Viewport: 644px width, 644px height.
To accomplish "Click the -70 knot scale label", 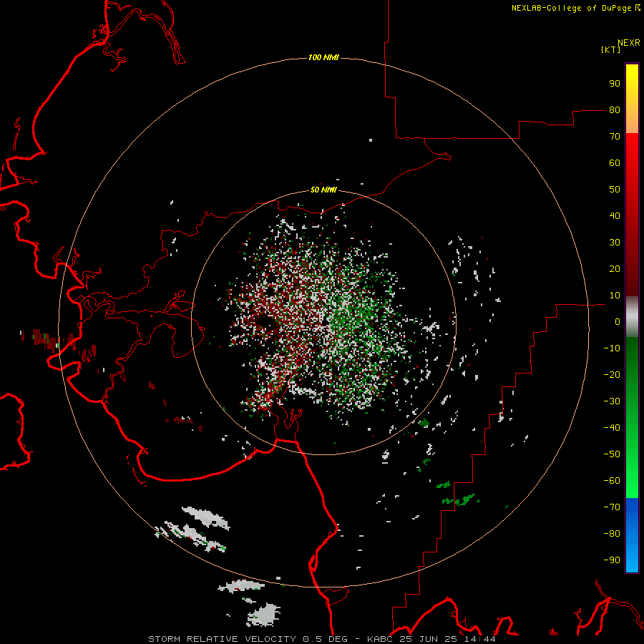I will click(612, 507).
